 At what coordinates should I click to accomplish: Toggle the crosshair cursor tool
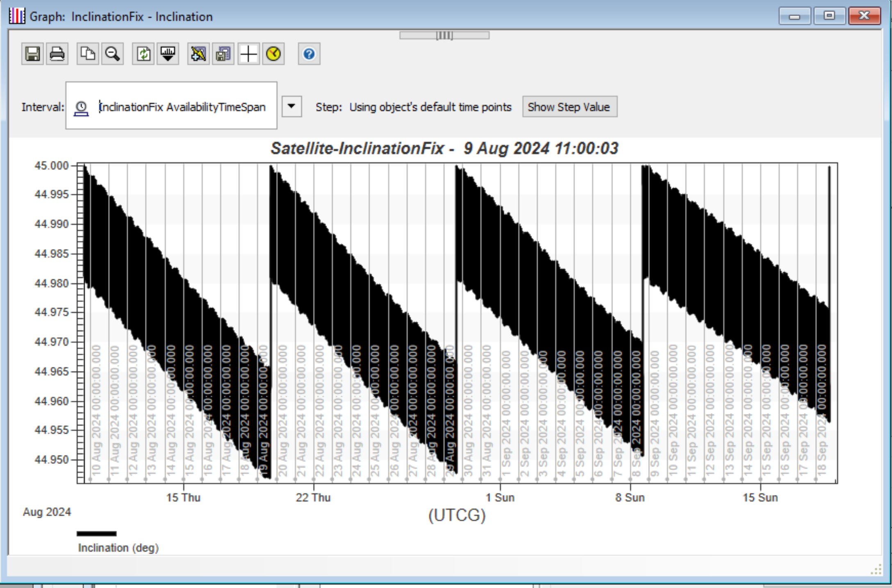(x=248, y=54)
